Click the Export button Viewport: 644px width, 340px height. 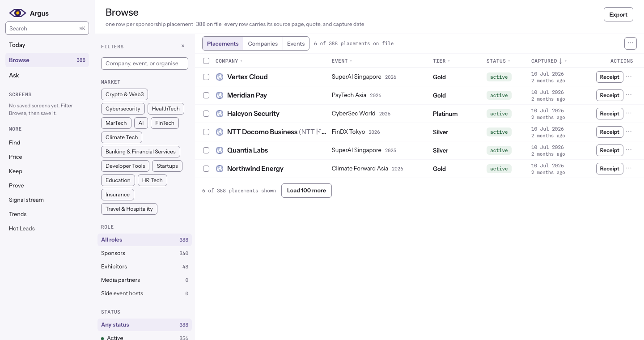(x=619, y=14)
